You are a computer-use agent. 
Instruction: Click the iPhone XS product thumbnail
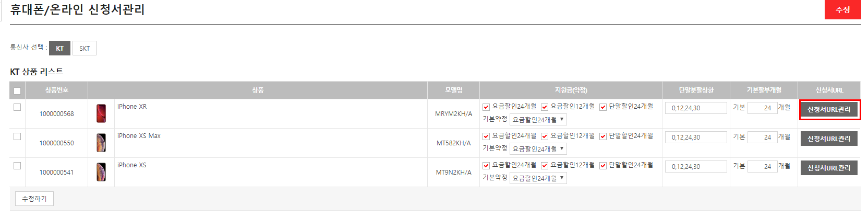pyautogui.click(x=101, y=172)
